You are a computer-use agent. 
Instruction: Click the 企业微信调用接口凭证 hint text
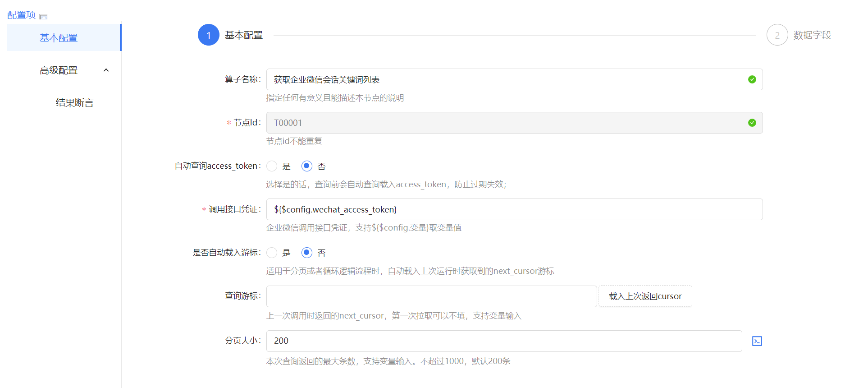coord(364,227)
